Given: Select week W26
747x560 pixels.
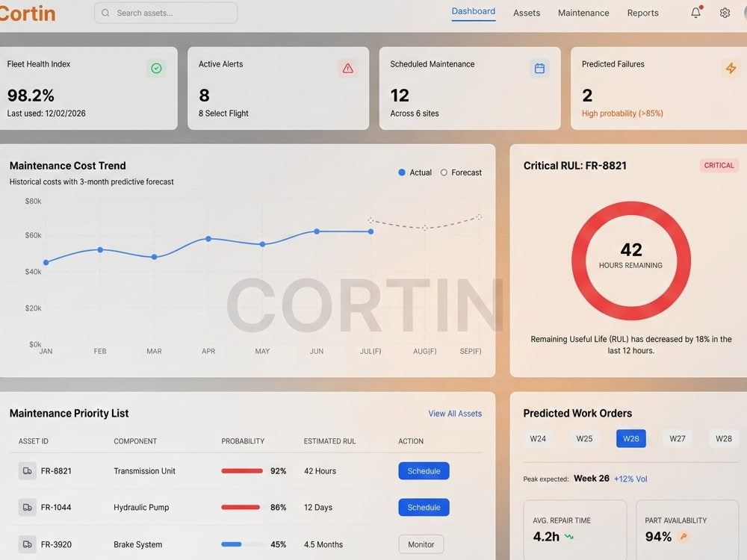Looking at the screenshot, I should [630, 438].
